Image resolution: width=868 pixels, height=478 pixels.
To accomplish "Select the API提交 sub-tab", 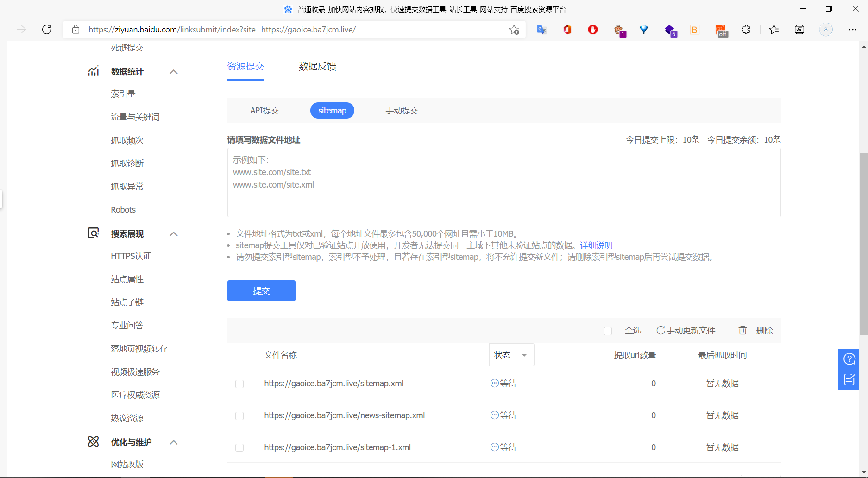I will (265, 111).
